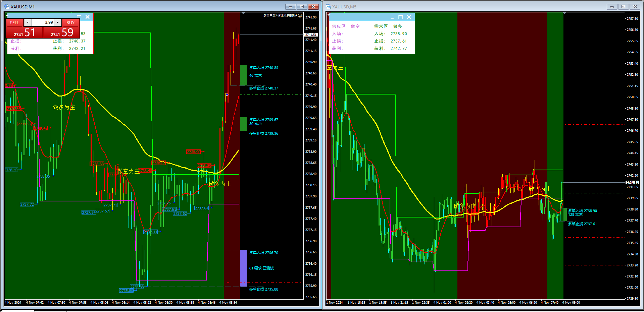Restore down the XAUUSD,M1 chart window
This screenshot has width=644, height=312.
(x=302, y=7)
